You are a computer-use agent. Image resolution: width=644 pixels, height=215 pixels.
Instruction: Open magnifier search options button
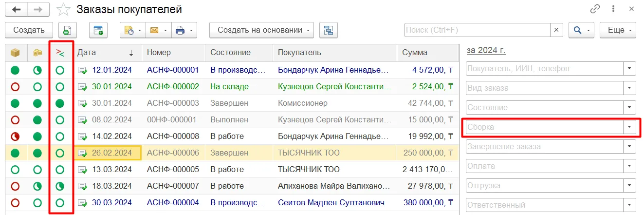[x=581, y=30]
